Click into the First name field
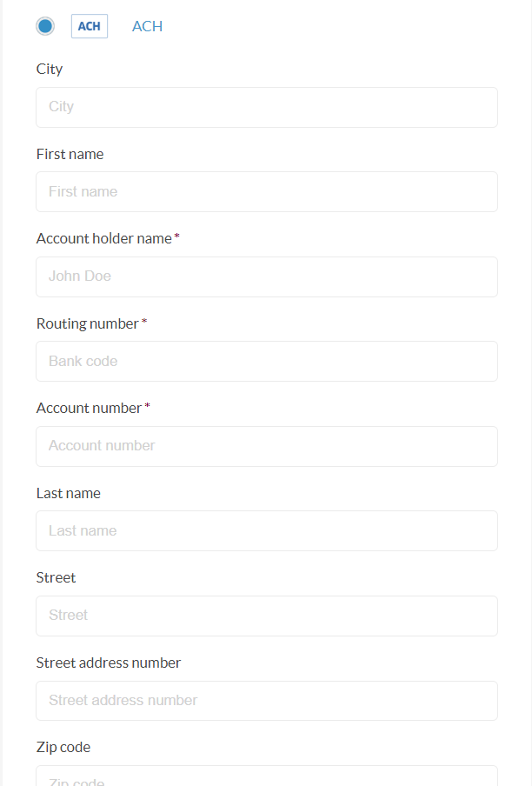This screenshot has height=786, width=532. (266, 191)
